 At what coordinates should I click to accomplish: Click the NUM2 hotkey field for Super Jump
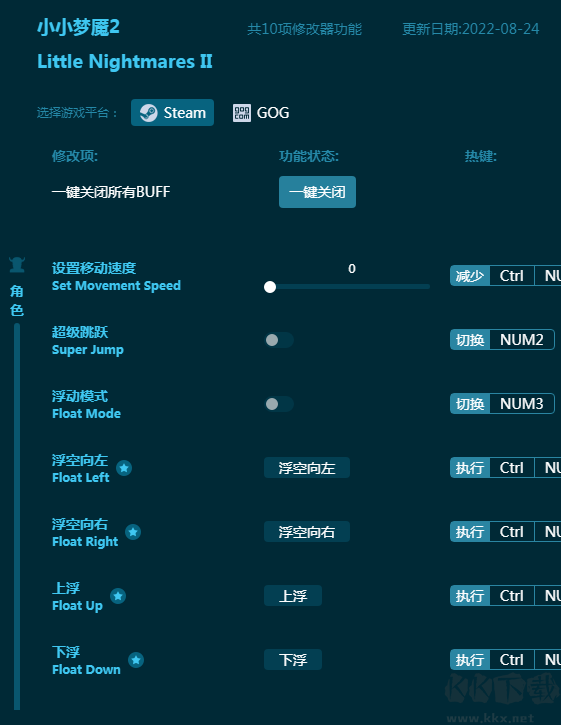click(522, 340)
